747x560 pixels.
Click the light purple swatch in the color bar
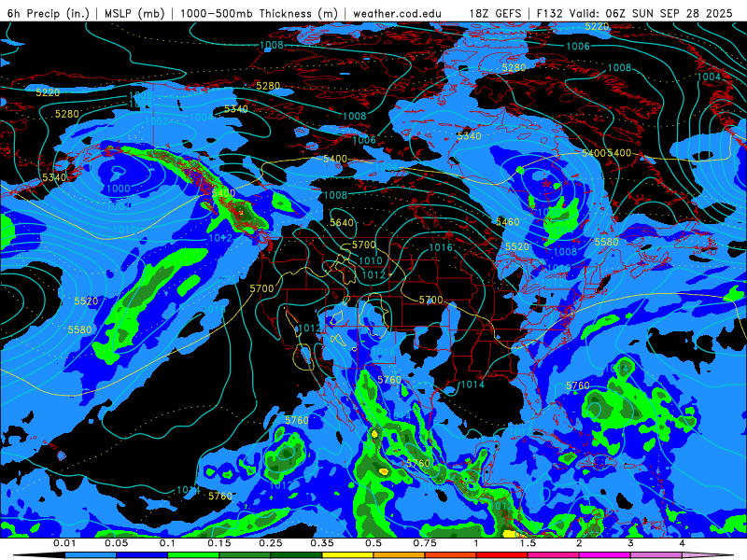point(656,555)
